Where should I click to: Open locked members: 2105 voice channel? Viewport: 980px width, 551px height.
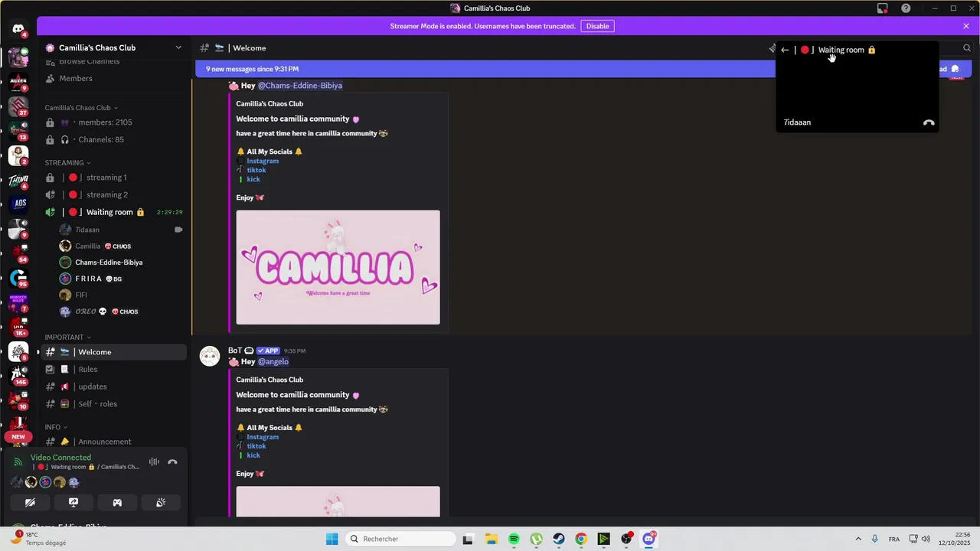pos(113,122)
